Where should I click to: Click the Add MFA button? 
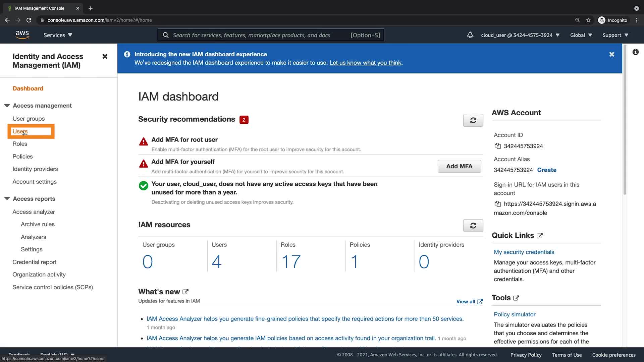(459, 166)
